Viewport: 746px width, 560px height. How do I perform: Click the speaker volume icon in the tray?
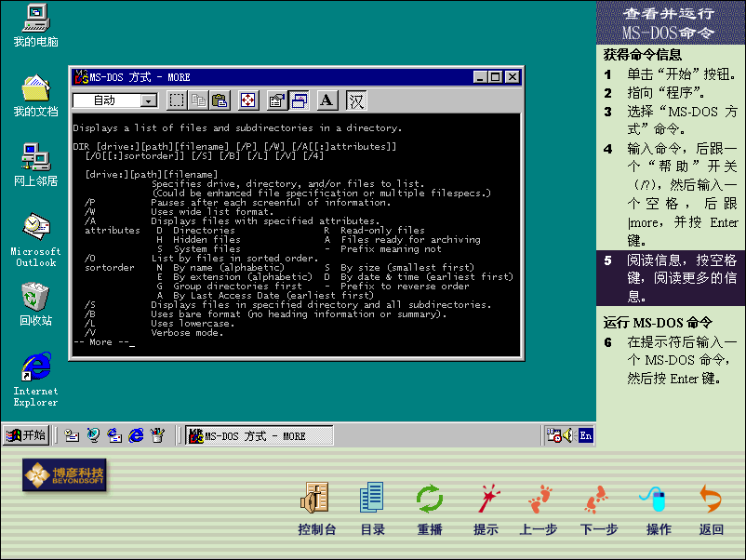(x=566, y=435)
